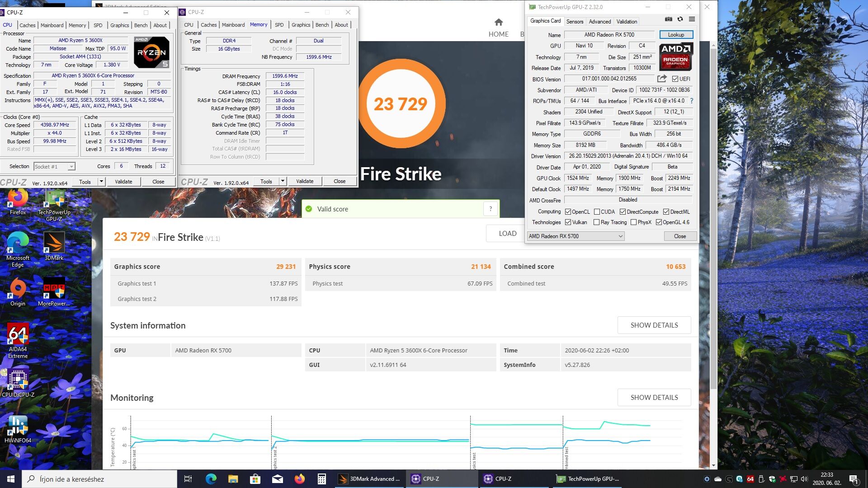
Task: Toggle the OpenCL checkbox
Action: [568, 212]
